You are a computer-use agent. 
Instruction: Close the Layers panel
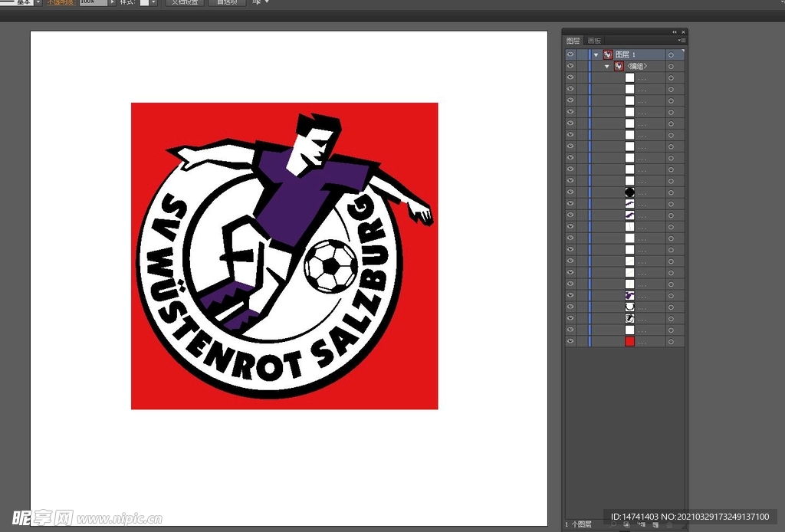pyautogui.click(x=683, y=32)
